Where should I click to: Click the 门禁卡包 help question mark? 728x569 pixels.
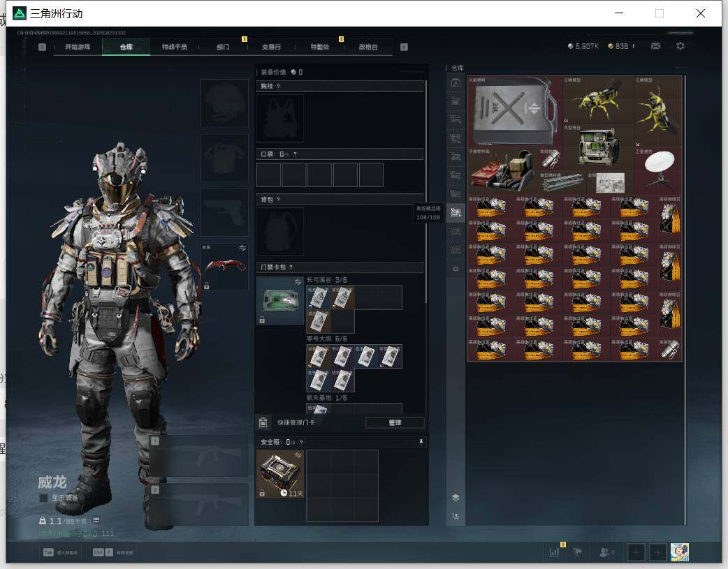[291, 267]
